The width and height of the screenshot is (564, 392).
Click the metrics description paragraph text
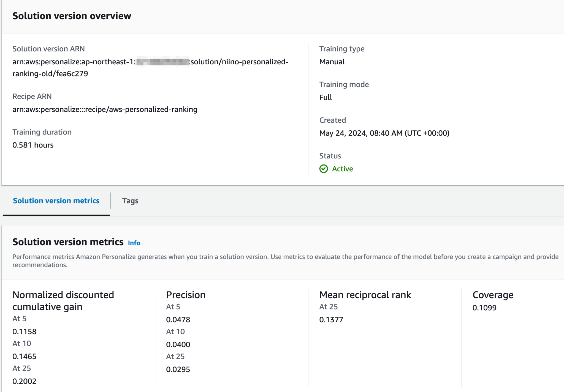(x=285, y=257)
